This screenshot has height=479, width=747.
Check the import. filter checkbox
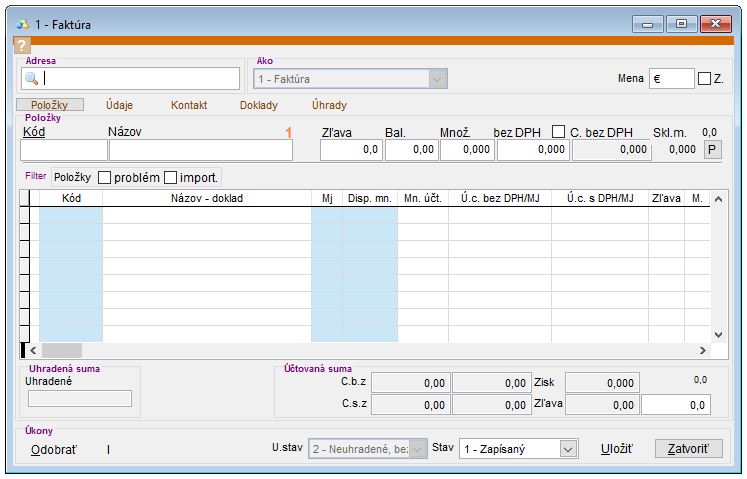pos(170,177)
